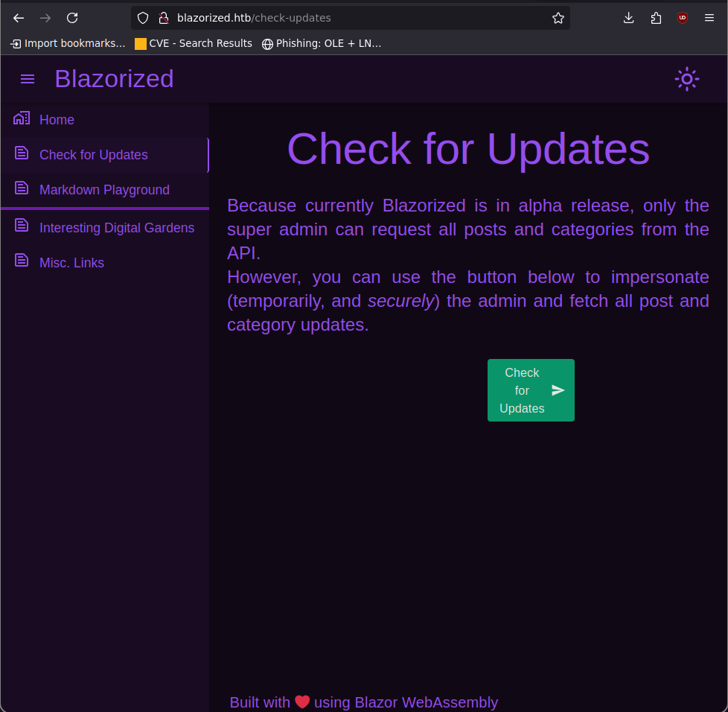Click the insecure connection padlock icon
Viewport: 728px width, 712px height.
tap(164, 18)
